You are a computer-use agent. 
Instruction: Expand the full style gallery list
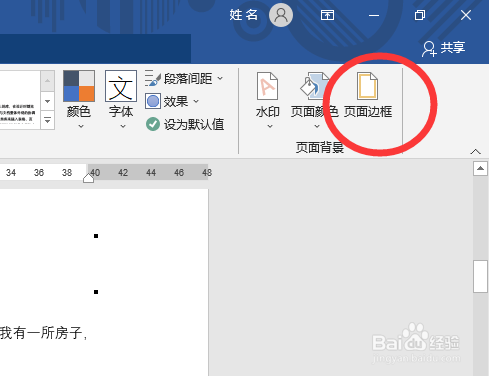47,120
